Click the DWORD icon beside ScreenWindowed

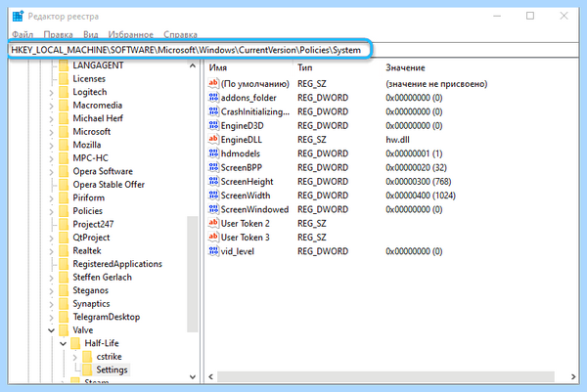pos(213,209)
